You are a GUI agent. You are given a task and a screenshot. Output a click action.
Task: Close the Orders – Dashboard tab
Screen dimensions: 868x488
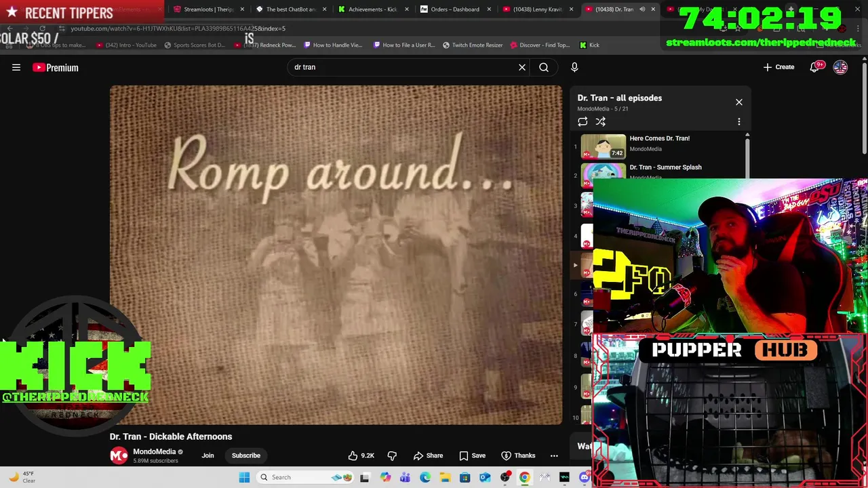tap(489, 9)
